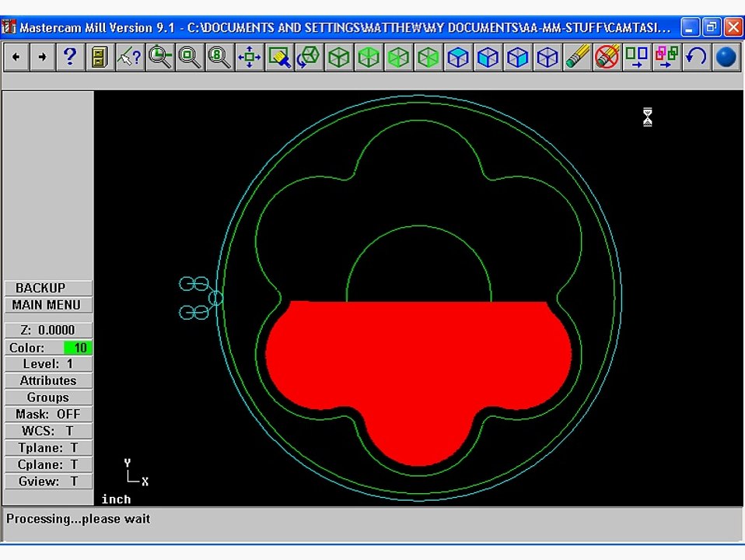Select the first blue cube view icon
745x560 pixels.
click(458, 57)
